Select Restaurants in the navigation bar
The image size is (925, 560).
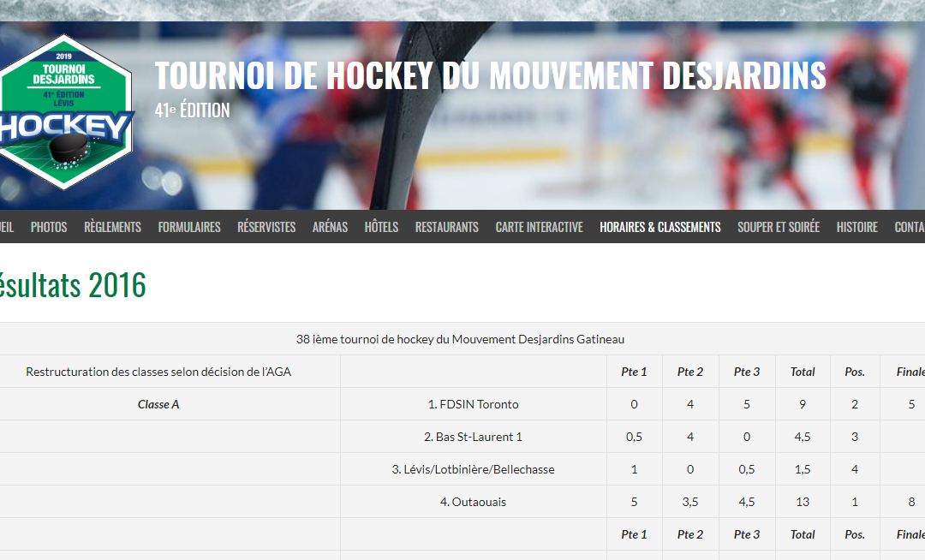(447, 227)
